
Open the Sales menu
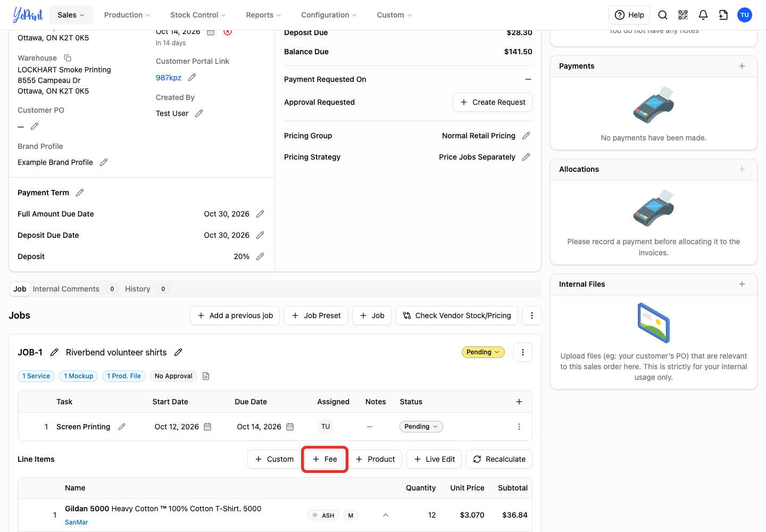click(71, 15)
